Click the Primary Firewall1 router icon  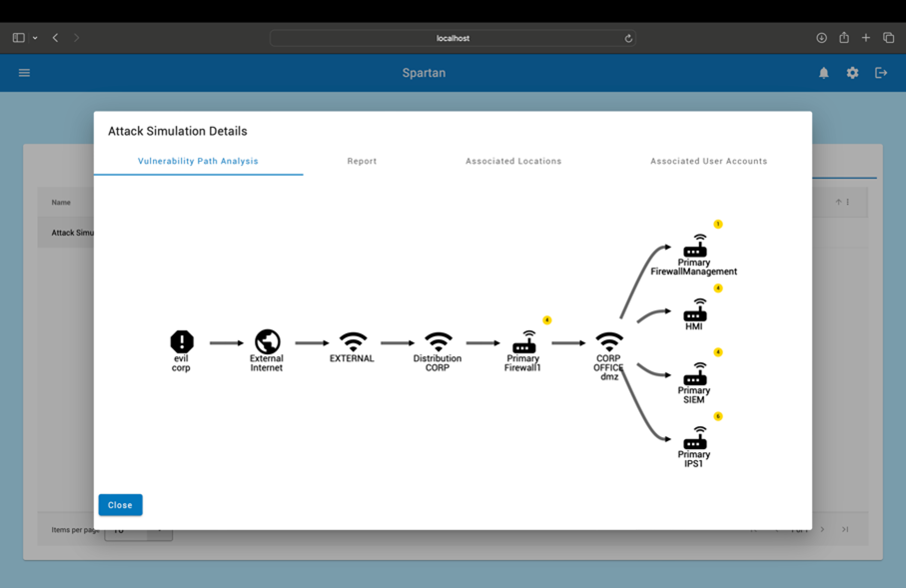point(523,341)
